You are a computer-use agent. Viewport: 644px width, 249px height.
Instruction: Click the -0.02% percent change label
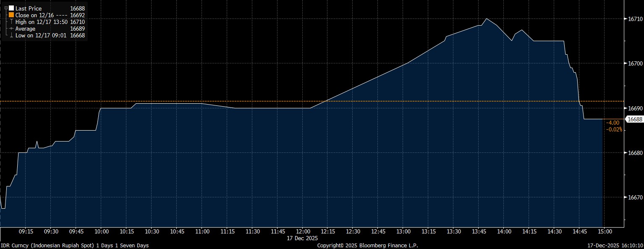click(613, 129)
